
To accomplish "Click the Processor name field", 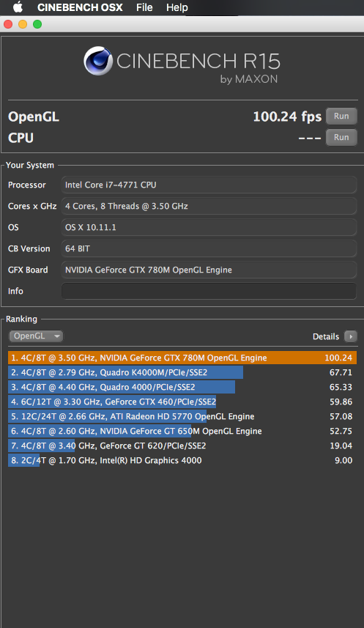I will click(209, 185).
